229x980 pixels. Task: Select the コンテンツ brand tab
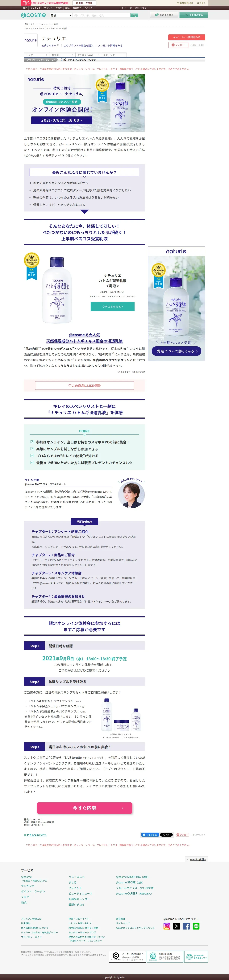coord(114,55)
